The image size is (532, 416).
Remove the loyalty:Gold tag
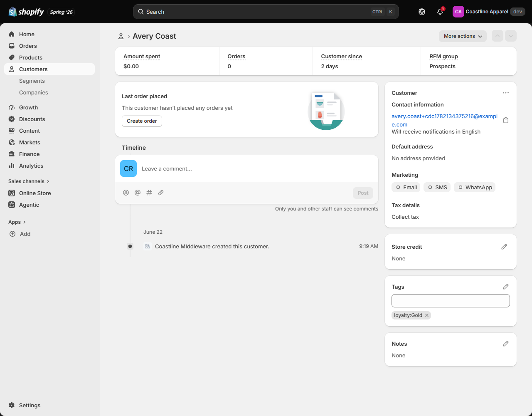[427, 315]
